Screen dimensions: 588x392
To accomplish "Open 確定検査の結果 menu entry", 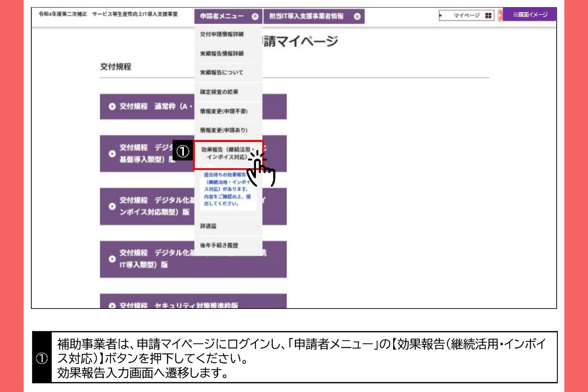I will pos(219,92).
